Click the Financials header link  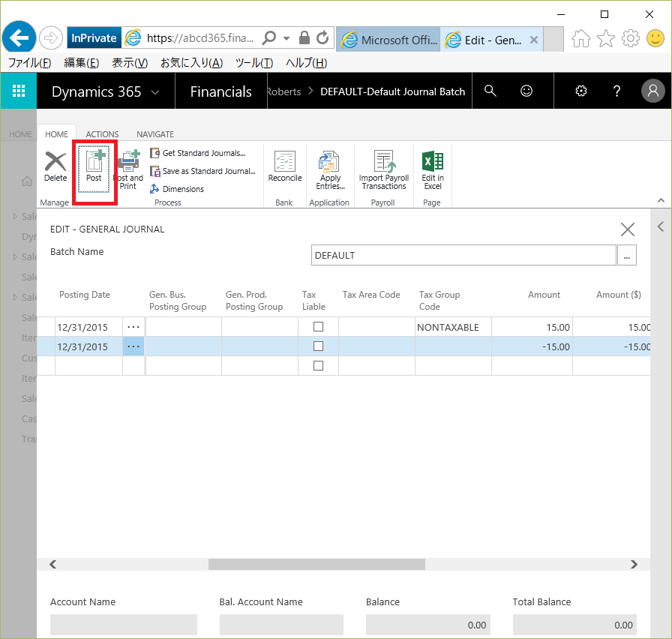pos(220,91)
